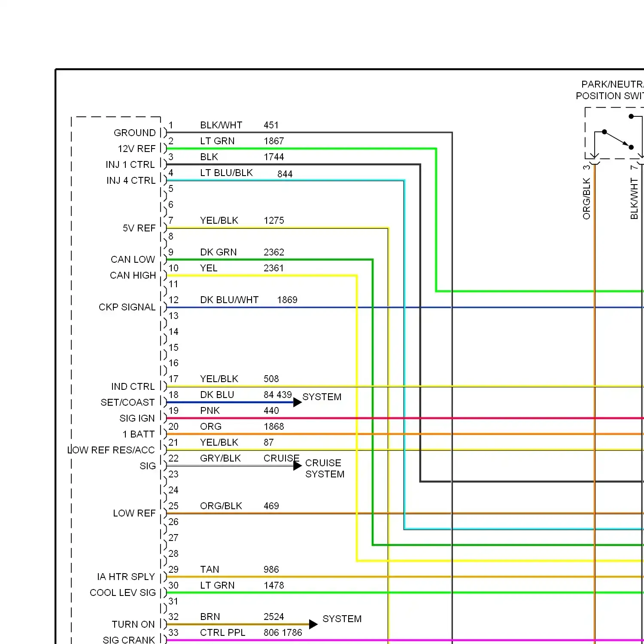Click the INJ 4 CTRL label

(131, 180)
